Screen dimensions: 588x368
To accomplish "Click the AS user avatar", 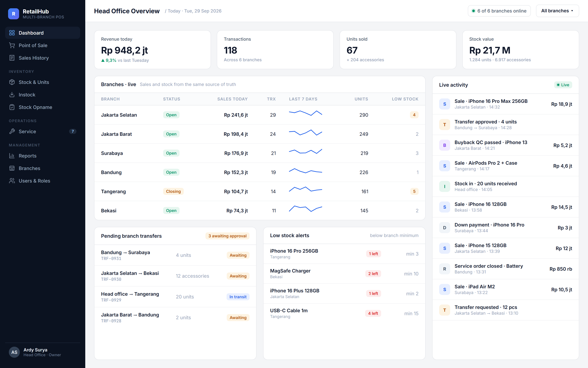I will pos(14,352).
